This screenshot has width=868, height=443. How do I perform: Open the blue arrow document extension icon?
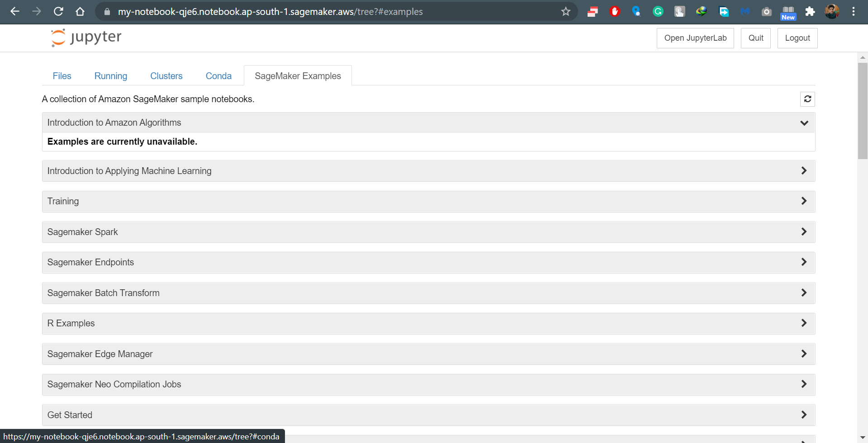tap(724, 12)
